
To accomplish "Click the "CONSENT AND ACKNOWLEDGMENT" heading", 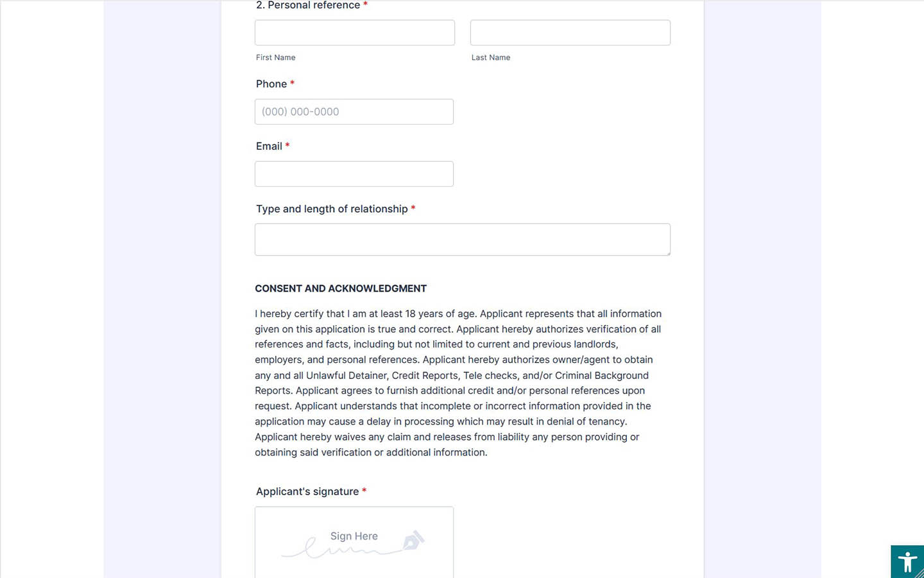I will pyautogui.click(x=341, y=288).
